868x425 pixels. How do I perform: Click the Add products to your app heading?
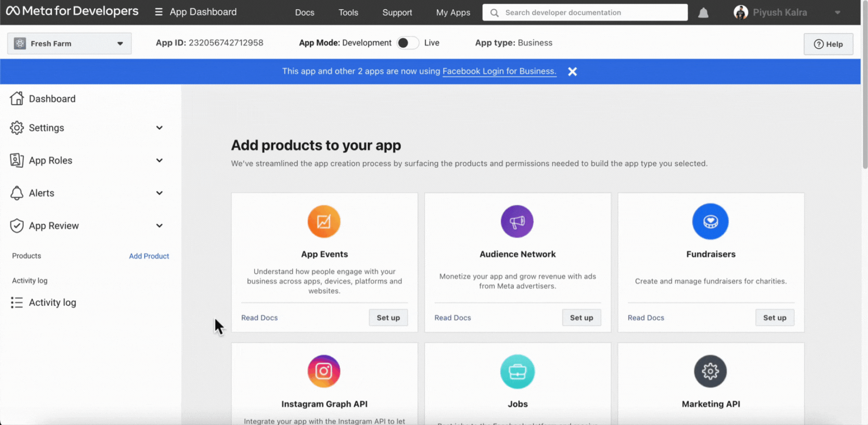[x=316, y=145]
